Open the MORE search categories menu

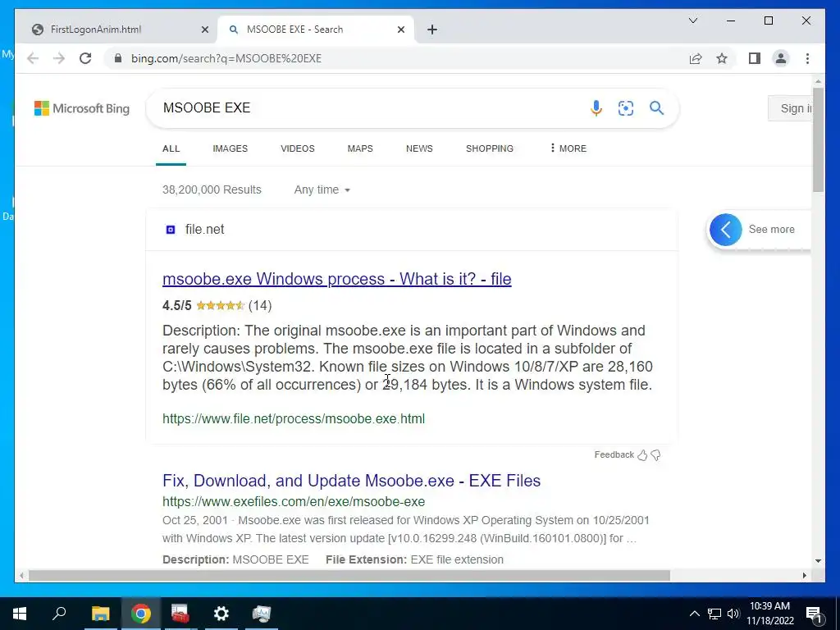pos(568,148)
